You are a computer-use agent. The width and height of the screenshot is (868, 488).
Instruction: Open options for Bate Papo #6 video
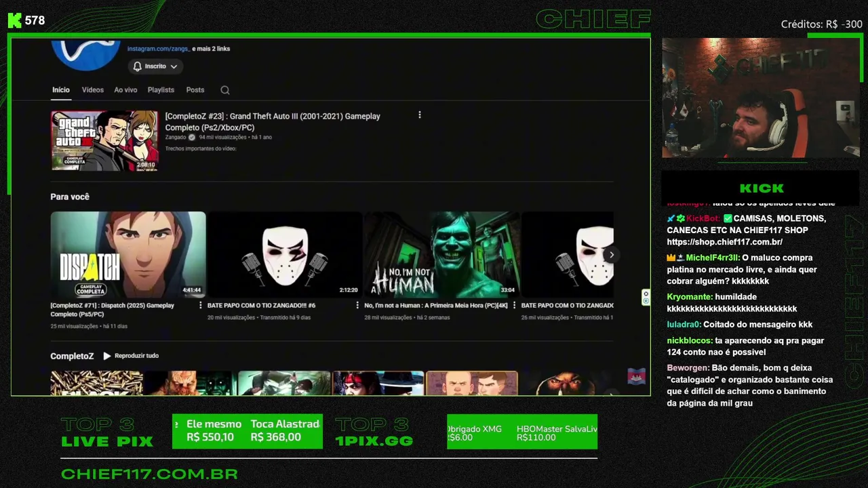[357, 305]
